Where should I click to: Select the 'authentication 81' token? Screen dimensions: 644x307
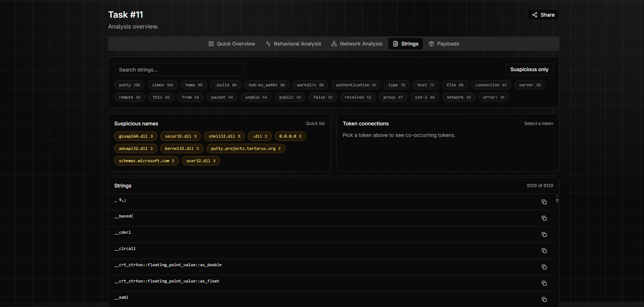click(356, 85)
